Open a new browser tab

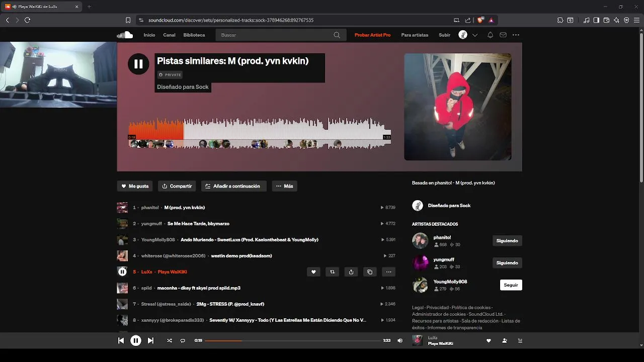[89, 7]
